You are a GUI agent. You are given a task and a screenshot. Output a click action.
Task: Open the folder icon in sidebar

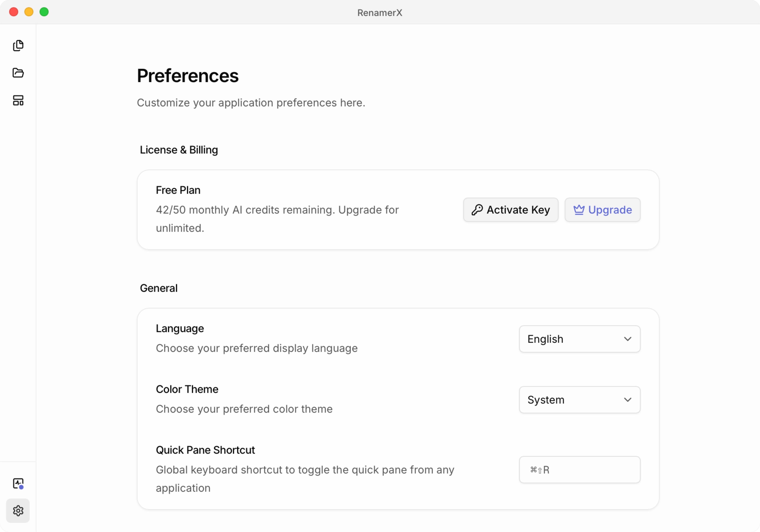18,73
